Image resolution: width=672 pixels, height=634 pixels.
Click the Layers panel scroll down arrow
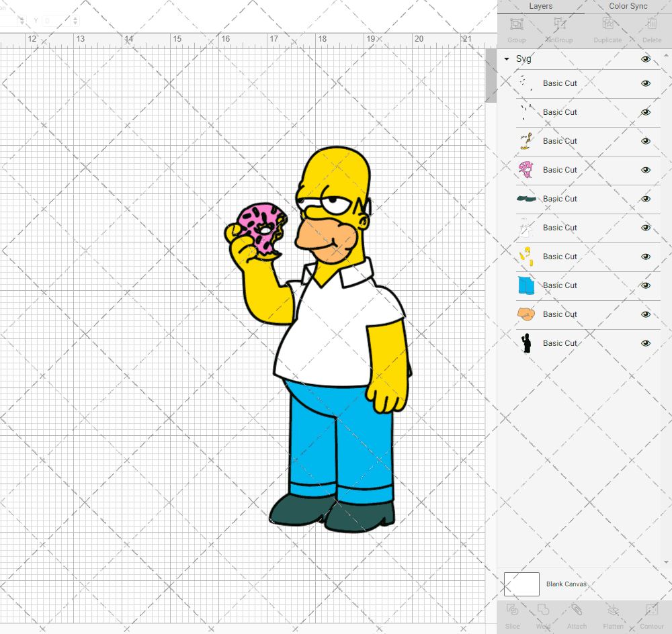tap(665, 562)
